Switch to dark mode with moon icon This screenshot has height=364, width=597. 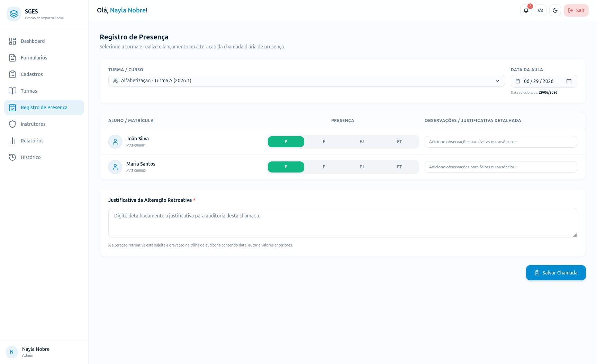[555, 10]
